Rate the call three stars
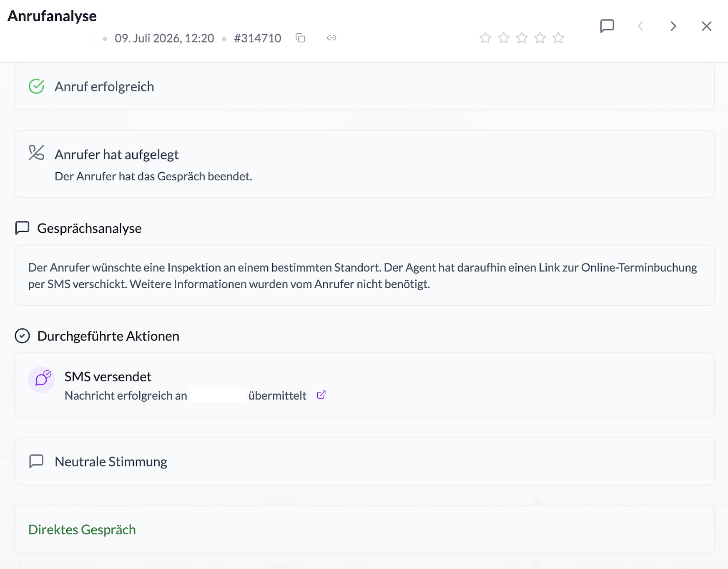Viewport: 728px width, 569px height. click(522, 38)
